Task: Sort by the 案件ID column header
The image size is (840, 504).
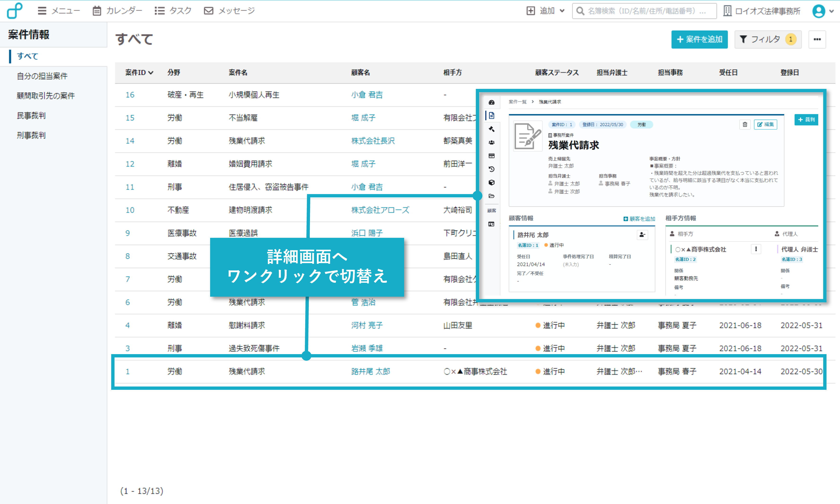Action: (139, 72)
